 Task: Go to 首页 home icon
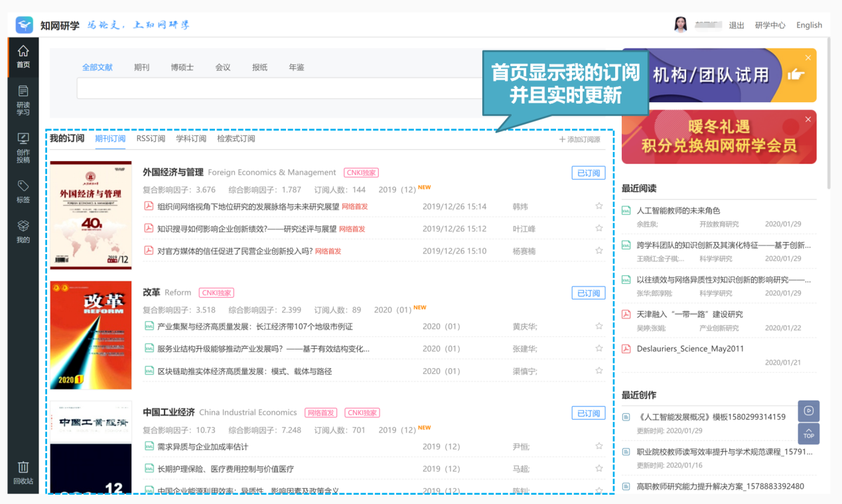[23, 56]
